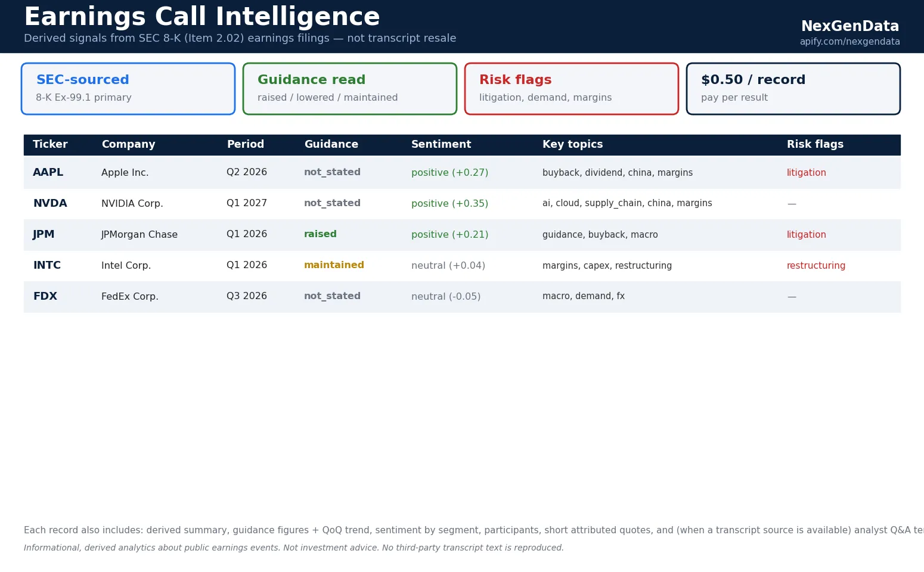Click the Q3 2026 period for FDX
This screenshot has width=924, height=572.
point(247,296)
